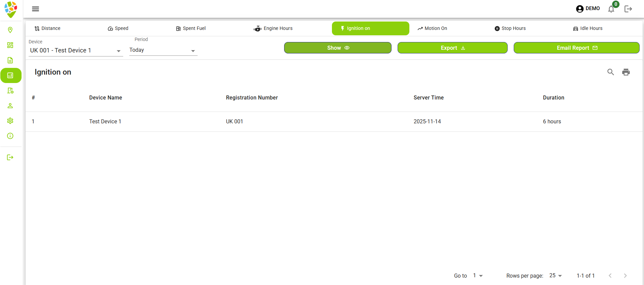Switch to the Engine Hours tab
Screen dimensions: 644x285
(x=273, y=29)
